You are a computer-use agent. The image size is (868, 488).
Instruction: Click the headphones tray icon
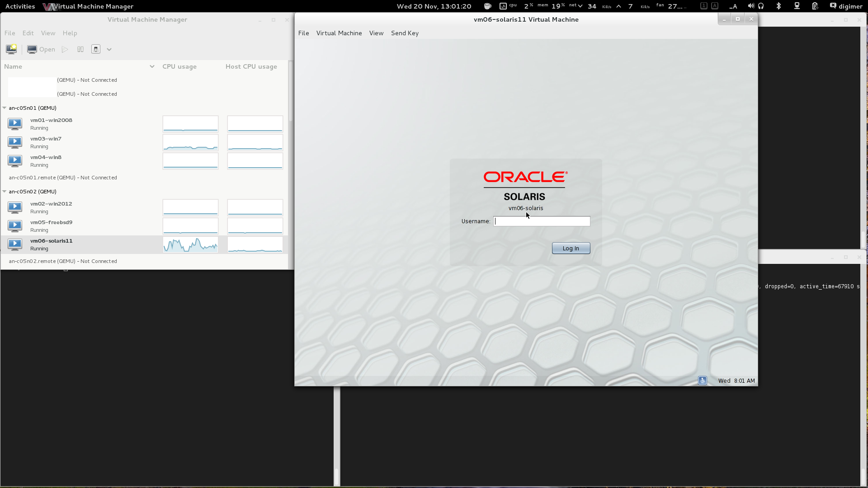point(761,6)
